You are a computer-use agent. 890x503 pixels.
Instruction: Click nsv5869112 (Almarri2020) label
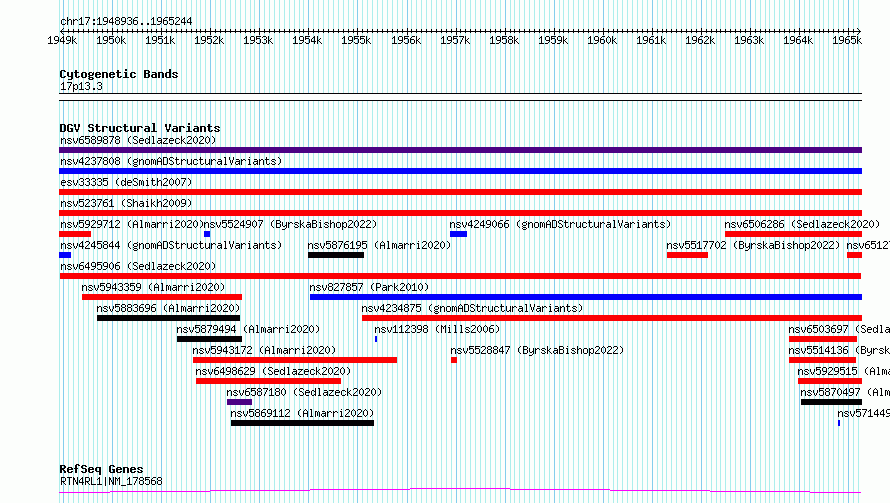[302, 413]
